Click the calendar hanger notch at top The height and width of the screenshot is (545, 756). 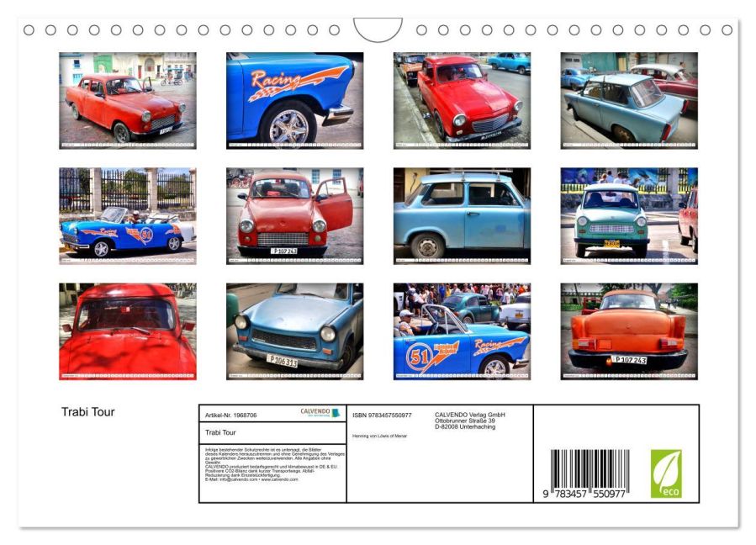[x=378, y=30]
